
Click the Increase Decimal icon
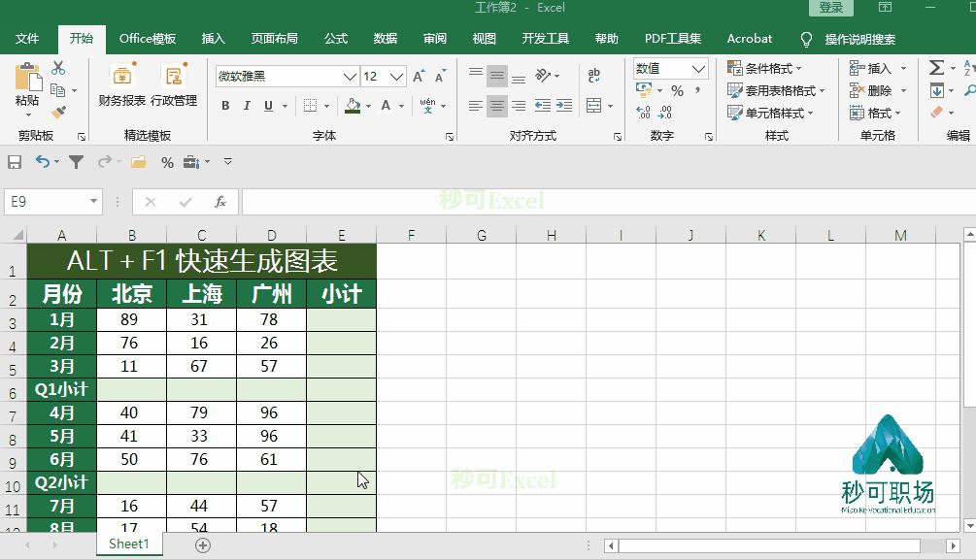coord(643,114)
